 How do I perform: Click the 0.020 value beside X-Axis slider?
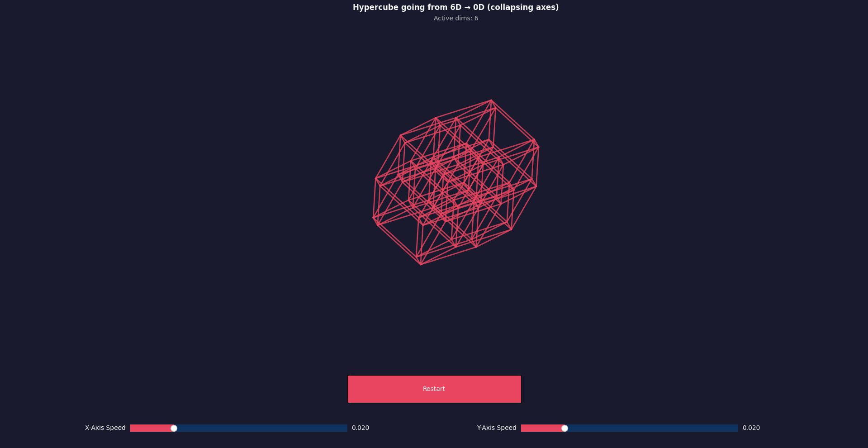pos(360,428)
